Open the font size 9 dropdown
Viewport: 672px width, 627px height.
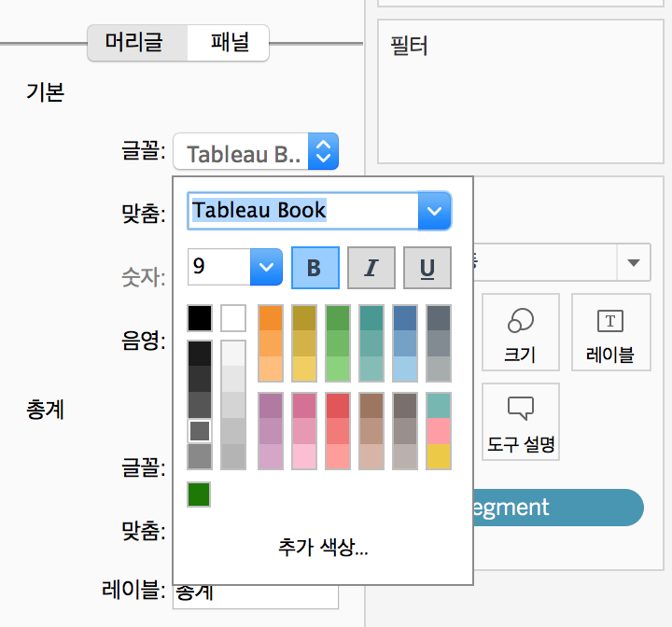(266, 267)
